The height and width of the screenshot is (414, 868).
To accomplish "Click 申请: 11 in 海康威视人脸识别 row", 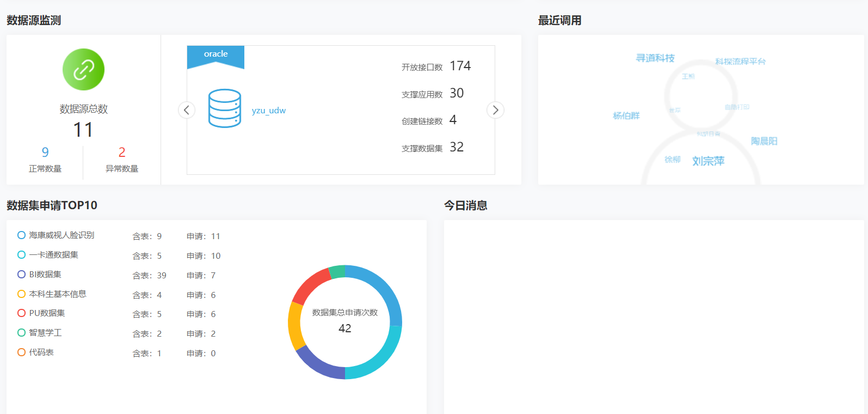I will click(x=204, y=236).
